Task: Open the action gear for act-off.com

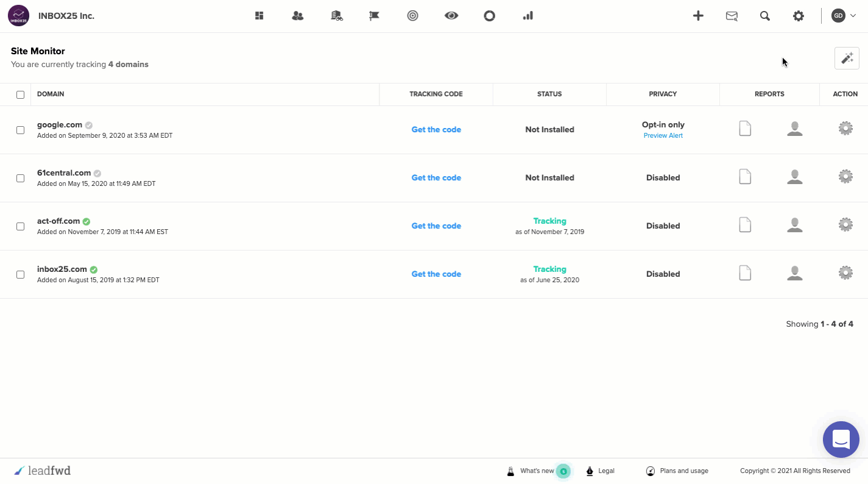Action: (845, 224)
